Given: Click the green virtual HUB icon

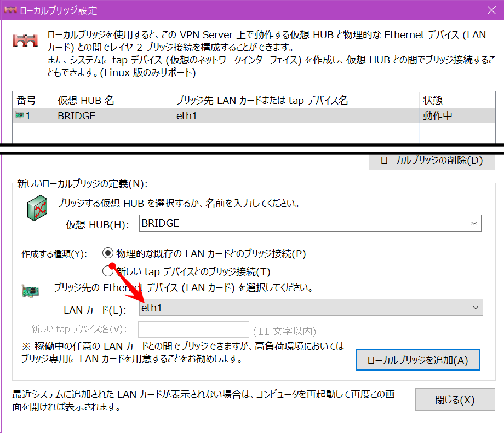Looking at the screenshot, I should point(38,209).
